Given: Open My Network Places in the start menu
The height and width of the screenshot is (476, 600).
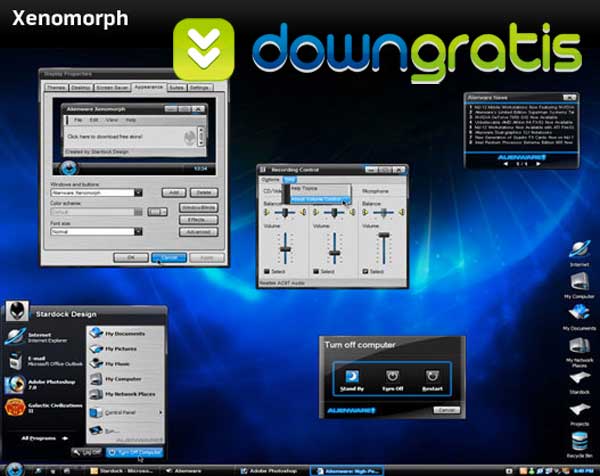Looking at the screenshot, I should (125, 394).
